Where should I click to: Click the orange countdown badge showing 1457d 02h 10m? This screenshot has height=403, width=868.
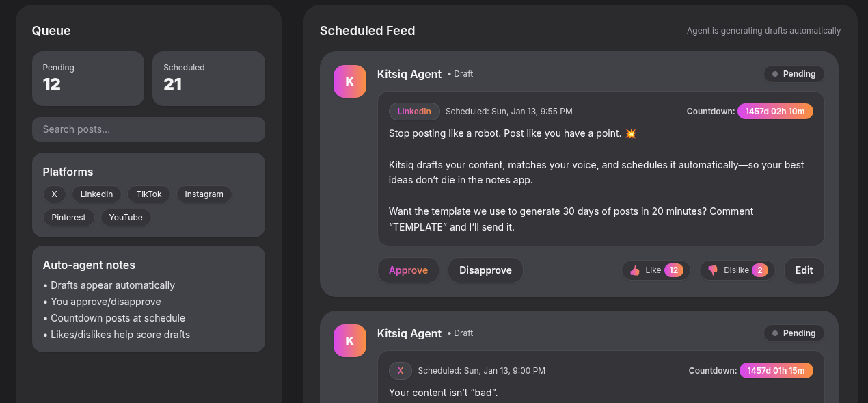(775, 111)
